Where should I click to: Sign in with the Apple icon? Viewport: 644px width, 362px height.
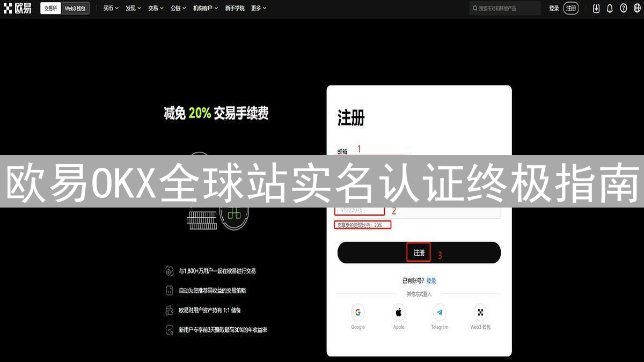(x=399, y=312)
